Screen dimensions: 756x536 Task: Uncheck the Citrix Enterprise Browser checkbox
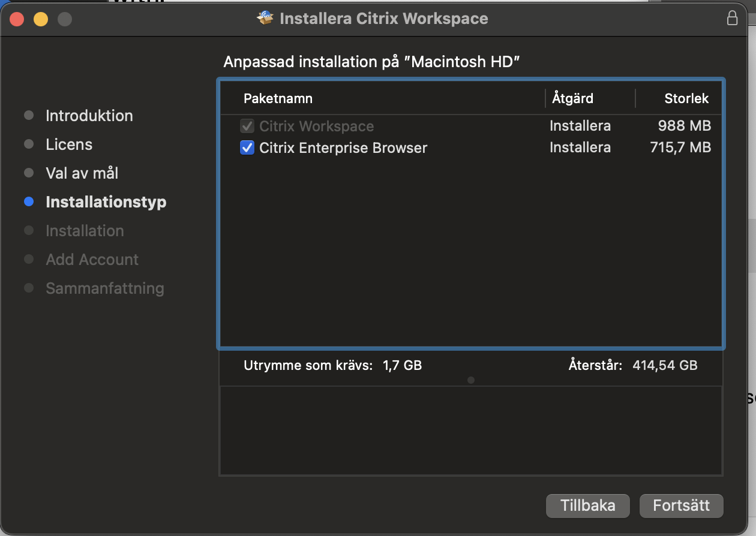pyautogui.click(x=247, y=147)
